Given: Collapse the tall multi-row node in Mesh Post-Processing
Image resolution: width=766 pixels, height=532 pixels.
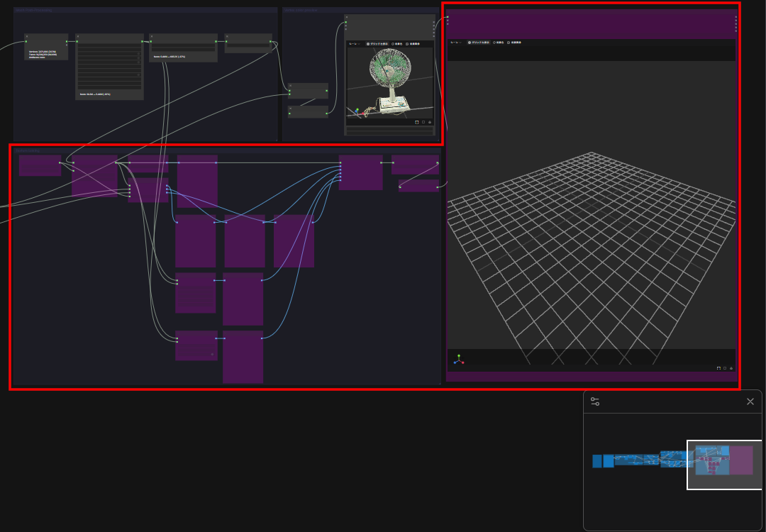Looking at the screenshot, I should pos(78,36).
